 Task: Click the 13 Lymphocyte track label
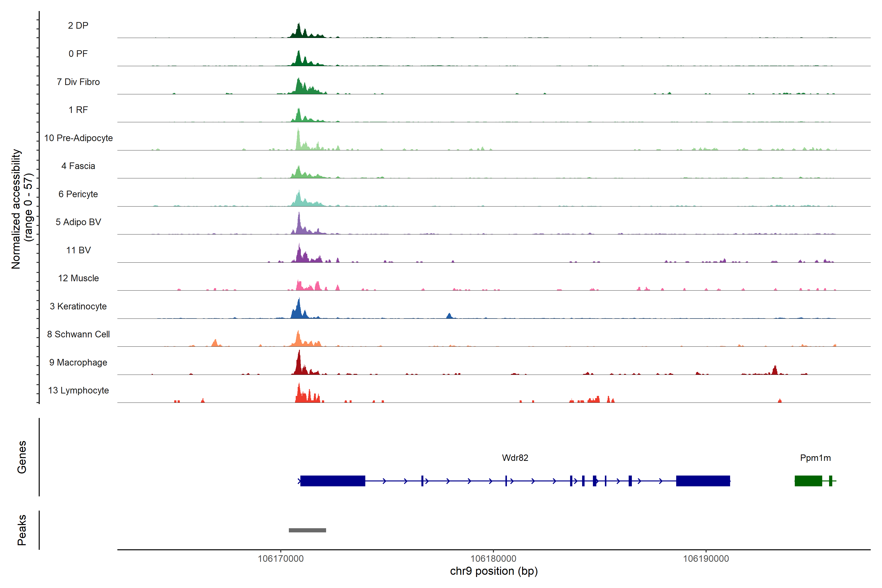point(78,390)
